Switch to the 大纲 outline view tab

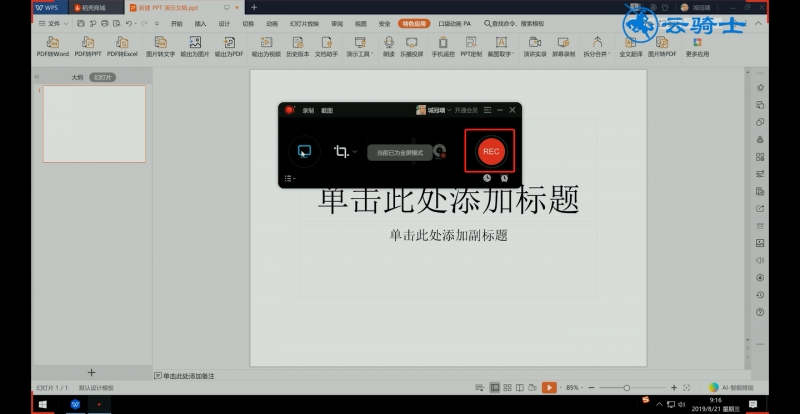pos(77,77)
